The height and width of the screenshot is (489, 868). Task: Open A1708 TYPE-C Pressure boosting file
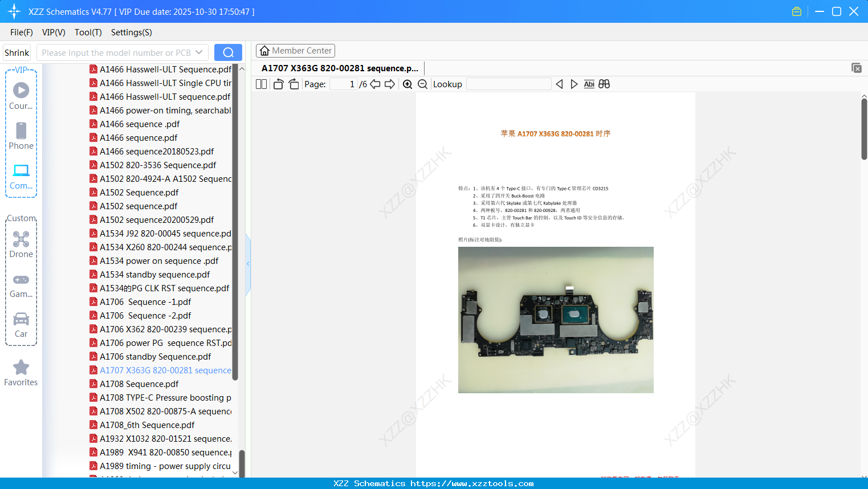click(161, 398)
